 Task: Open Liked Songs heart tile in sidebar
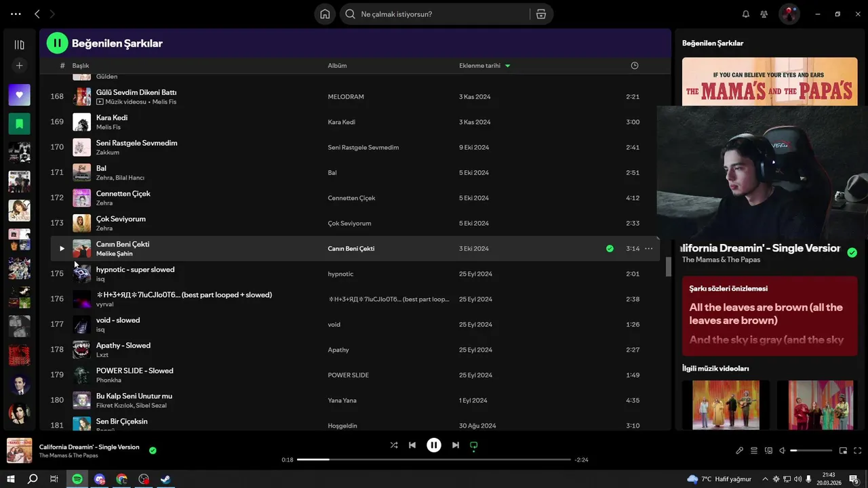click(x=19, y=95)
